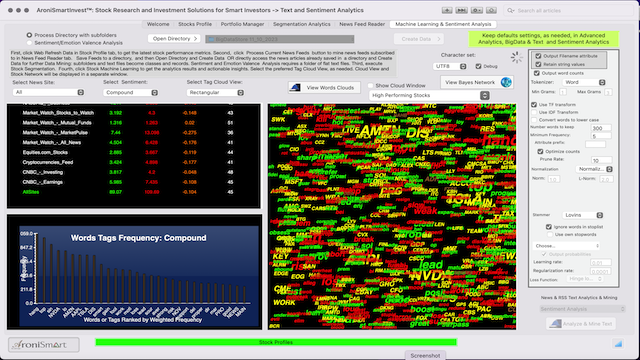Screen dimensions: 640x360
Task: Click the Regularization rate field
Action: click(600, 271)
